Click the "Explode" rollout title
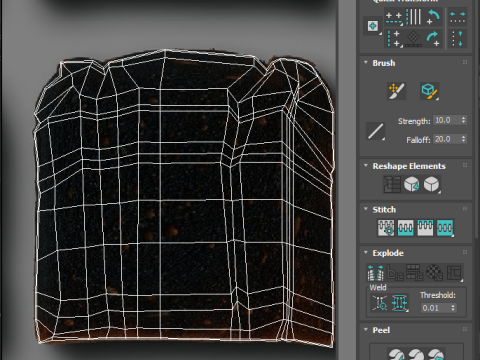This screenshot has height=360, width=480. point(388,253)
